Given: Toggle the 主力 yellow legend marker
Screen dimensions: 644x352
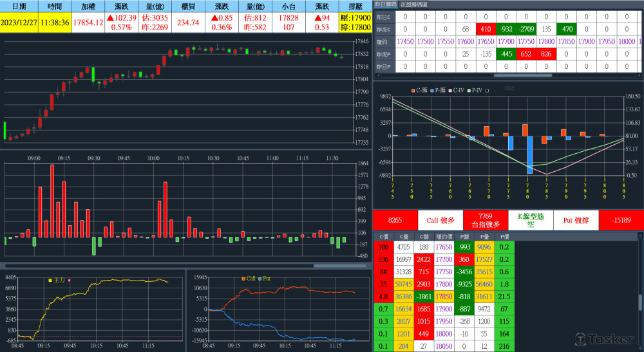Looking at the screenshot, I should 50,280.
